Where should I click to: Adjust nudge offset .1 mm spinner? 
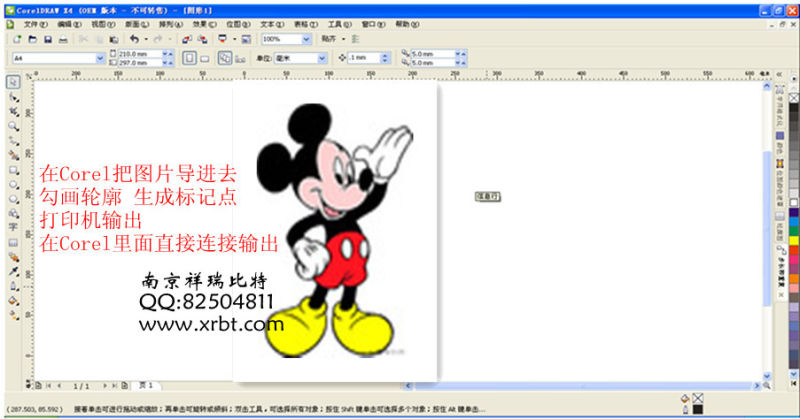coord(385,58)
